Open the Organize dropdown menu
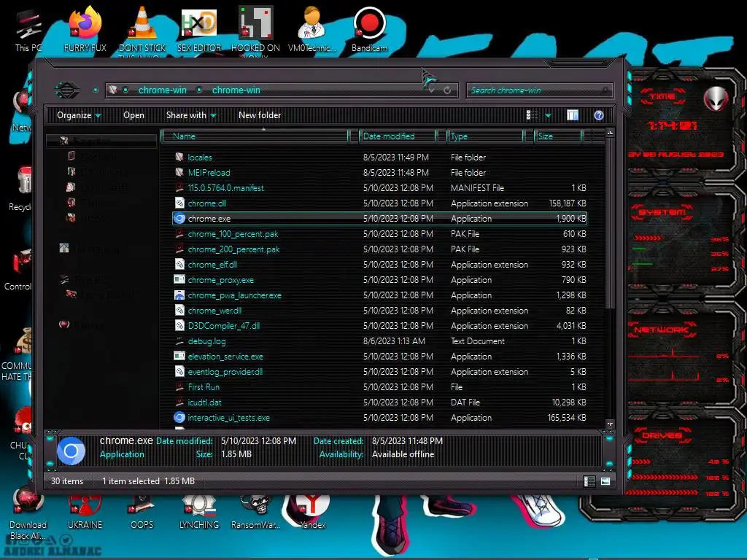The width and height of the screenshot is (747, 560). point(79,115)
